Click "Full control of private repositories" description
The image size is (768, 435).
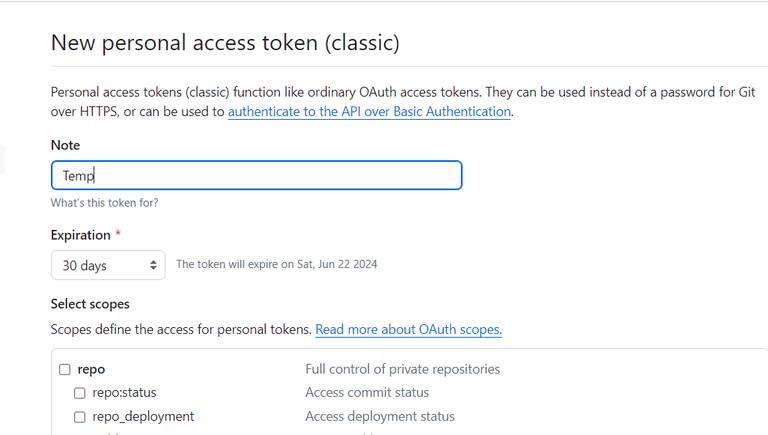[402, 369]
